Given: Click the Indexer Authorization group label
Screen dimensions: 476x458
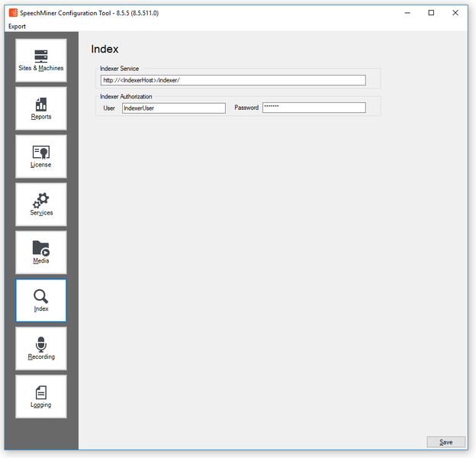Looking at the screenshot, I should point(126,97).
